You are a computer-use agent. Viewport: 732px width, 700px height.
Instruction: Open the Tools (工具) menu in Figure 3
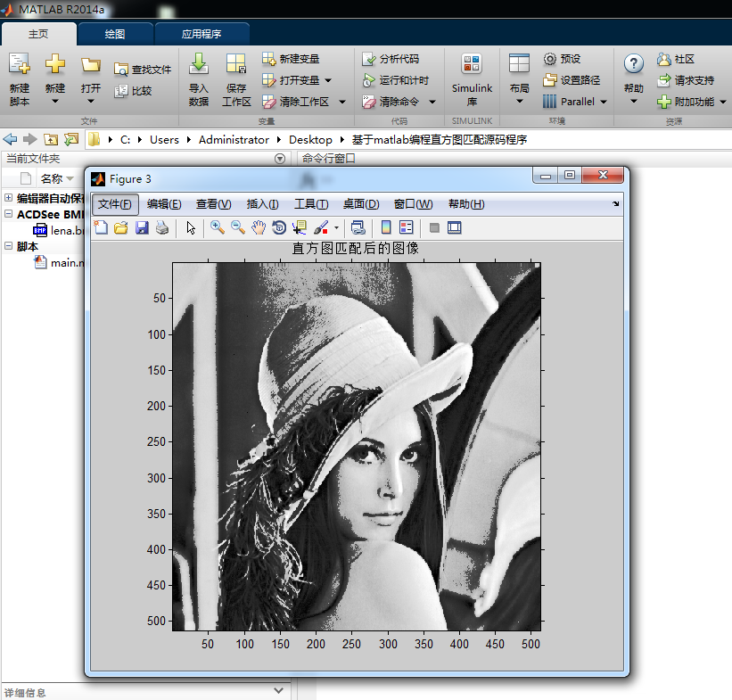tap(311, 204)
